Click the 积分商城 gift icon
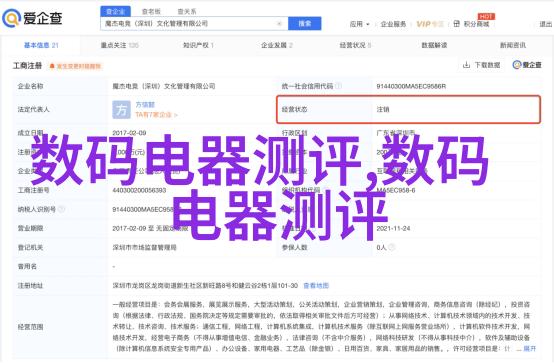The height and width of the screenshot is (363, 554). tap(456, 24)
